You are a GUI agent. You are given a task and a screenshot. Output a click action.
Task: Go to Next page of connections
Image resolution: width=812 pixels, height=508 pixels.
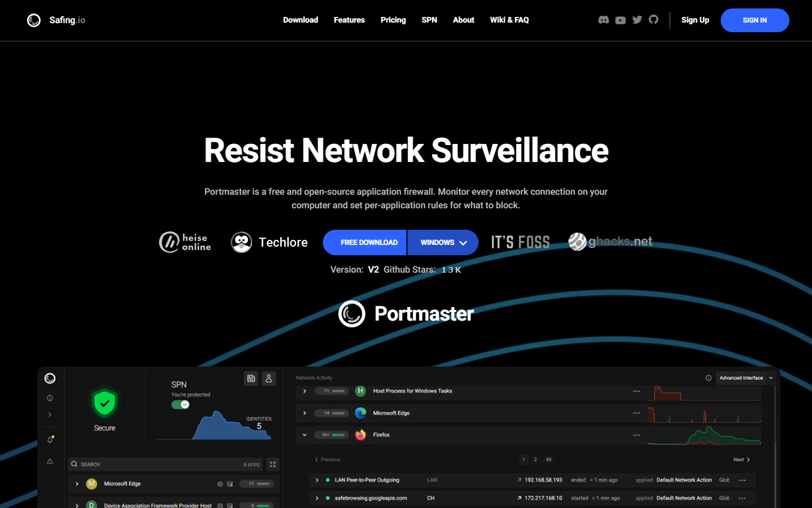point(742,459)
